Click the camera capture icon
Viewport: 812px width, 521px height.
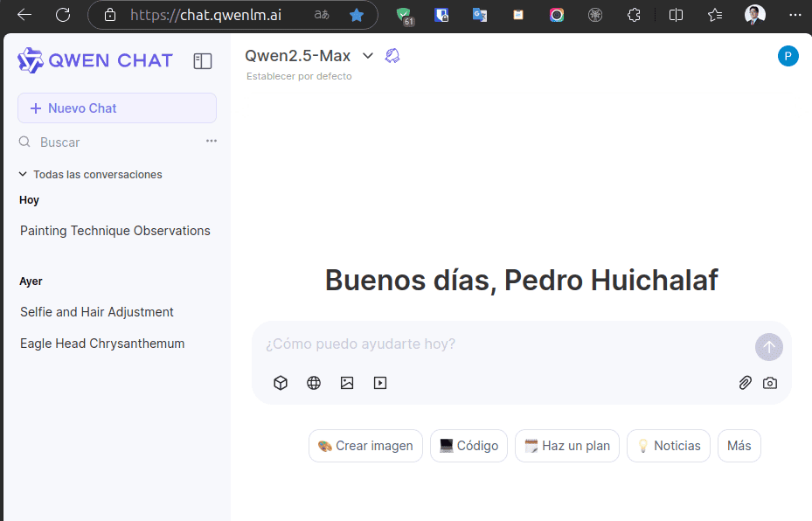[x=770, y=383]
